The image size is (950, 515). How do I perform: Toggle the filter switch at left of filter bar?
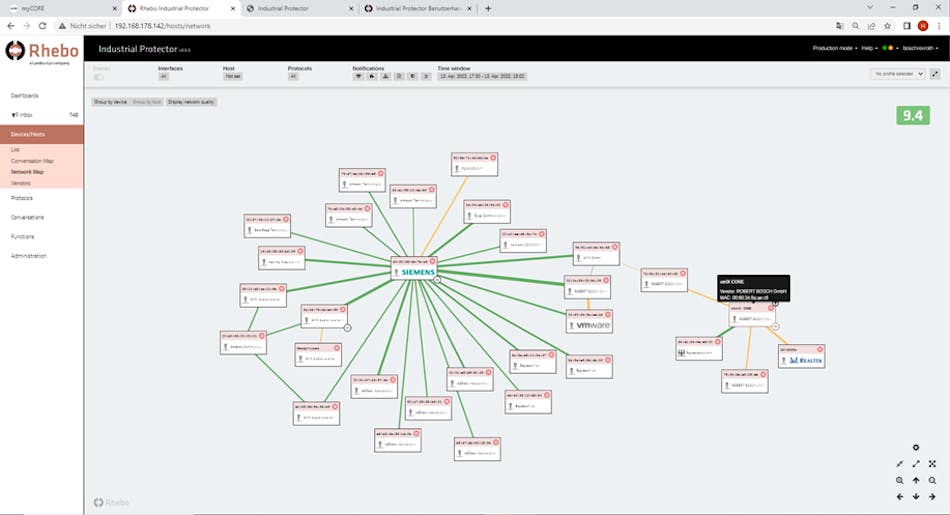99,77
